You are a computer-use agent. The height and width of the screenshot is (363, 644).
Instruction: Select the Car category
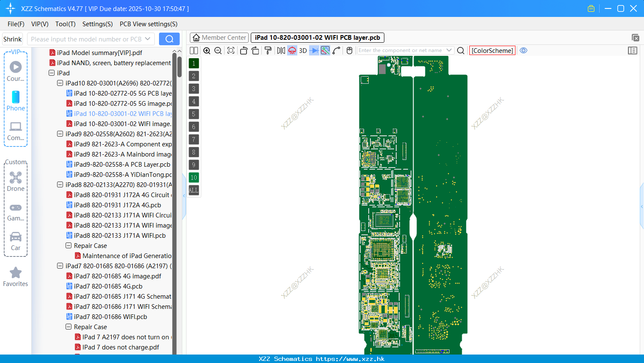[x=16, y=241]
